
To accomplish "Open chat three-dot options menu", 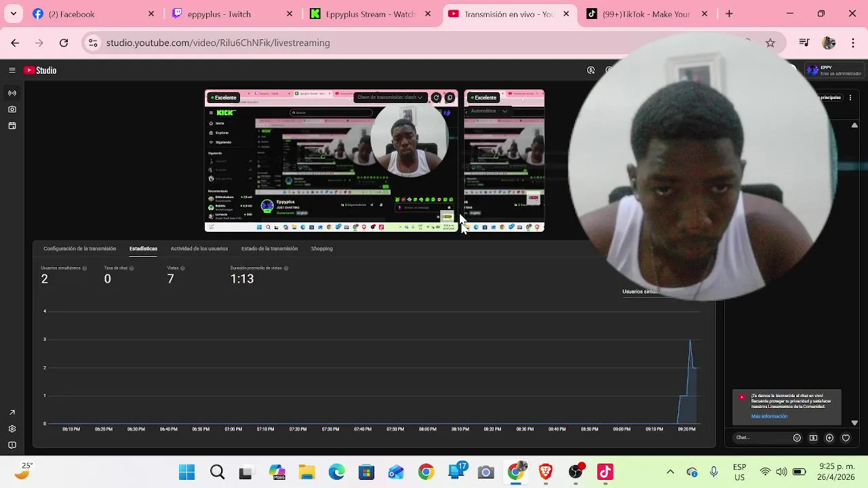I will pyautogui.click(x=850, y=98).
